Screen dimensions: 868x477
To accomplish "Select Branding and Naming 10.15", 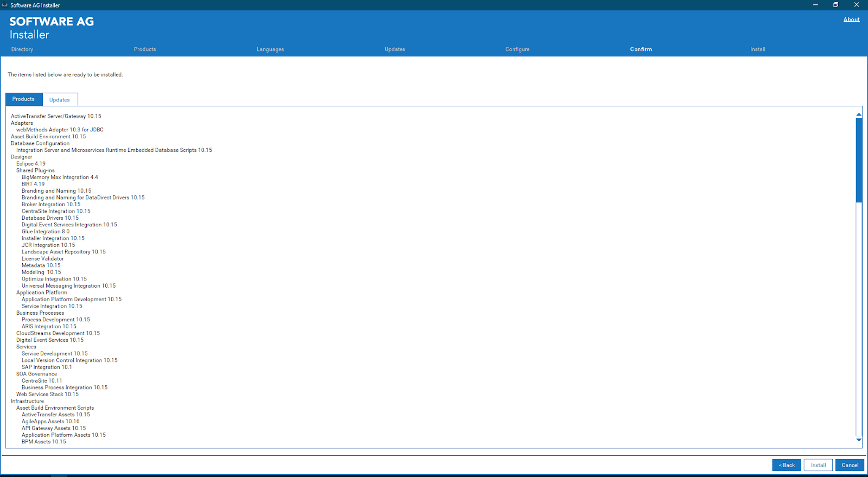I will pyautogui.click(x=56, y=191).
